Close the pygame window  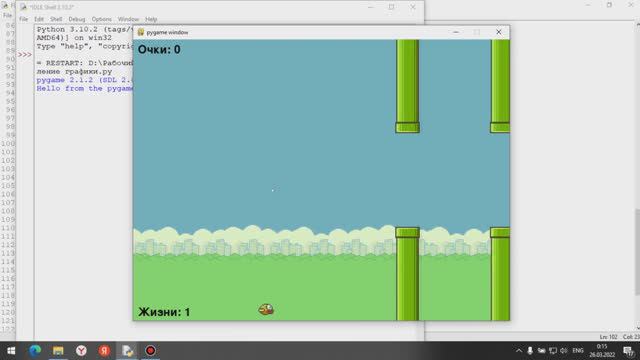pyautogui.click(x=498, y=32)
